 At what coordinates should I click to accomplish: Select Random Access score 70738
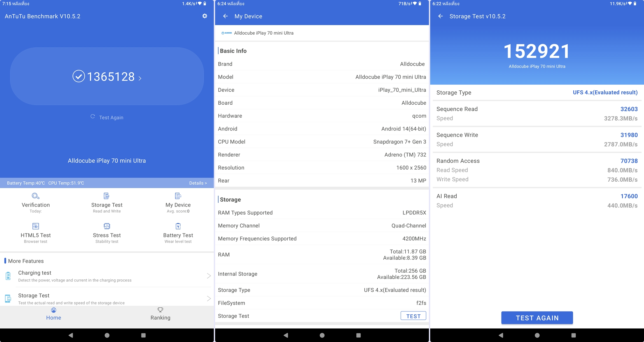click(629, 161)
